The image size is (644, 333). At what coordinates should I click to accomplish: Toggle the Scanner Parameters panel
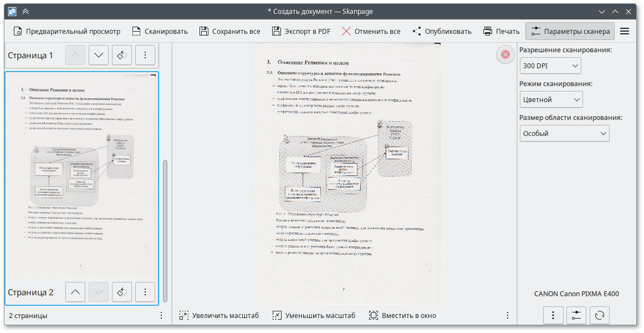[570, 31]
